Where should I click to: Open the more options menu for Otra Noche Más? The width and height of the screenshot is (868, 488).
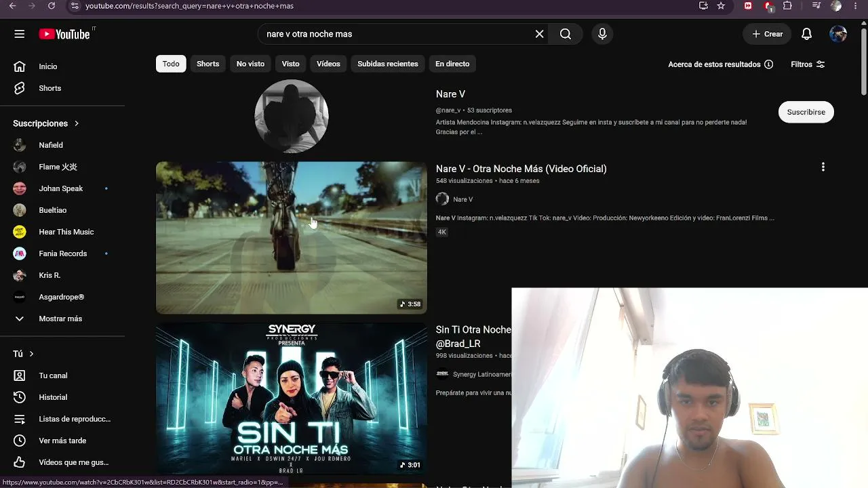(823, 167)
